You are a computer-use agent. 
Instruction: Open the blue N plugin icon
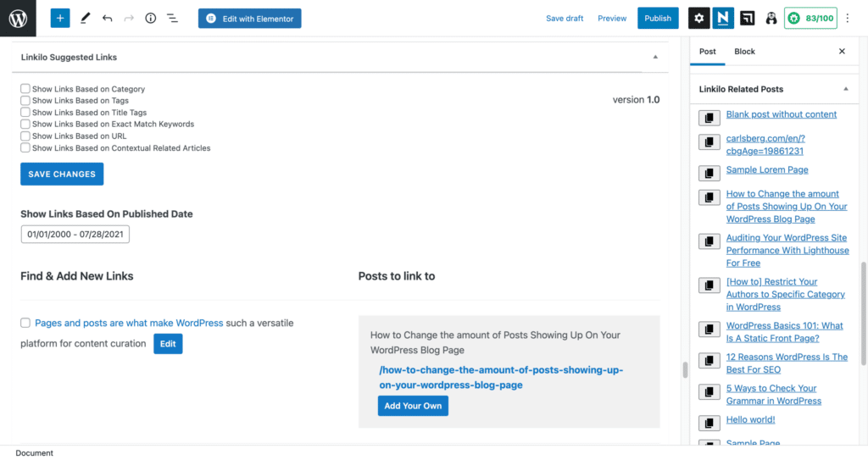coord(723,19)
